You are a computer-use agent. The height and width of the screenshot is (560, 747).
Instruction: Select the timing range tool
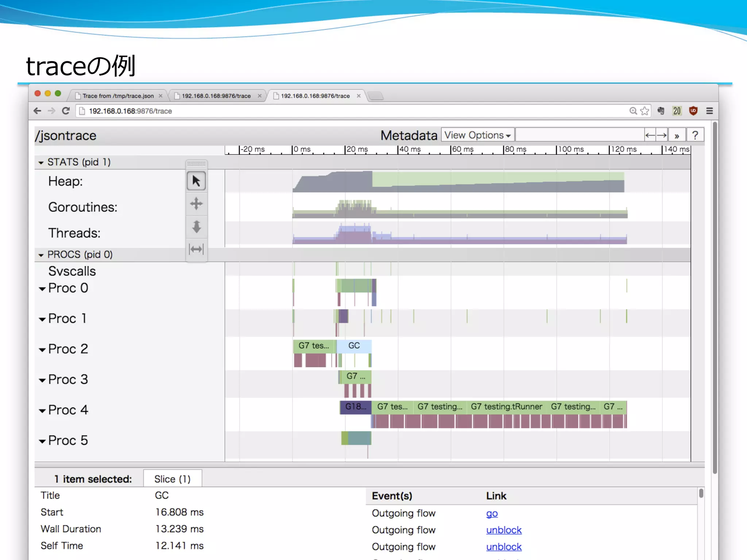pyautogui.click(x=196, y=249)
